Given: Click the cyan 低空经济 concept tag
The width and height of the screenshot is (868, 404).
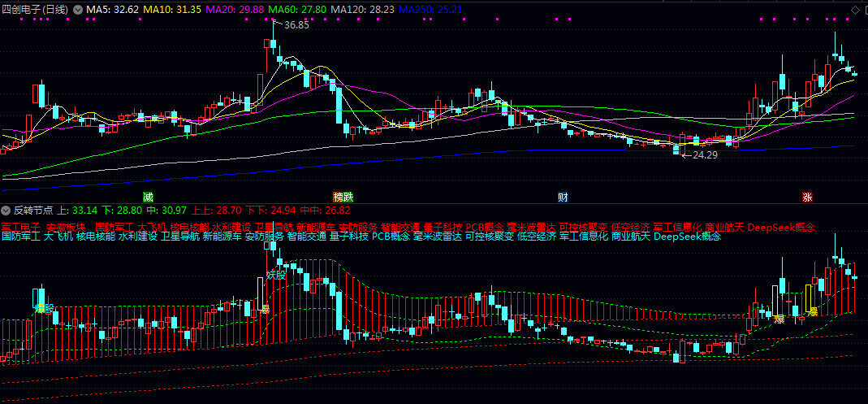Looking at the screenshot, I should [x=538, y=237].
